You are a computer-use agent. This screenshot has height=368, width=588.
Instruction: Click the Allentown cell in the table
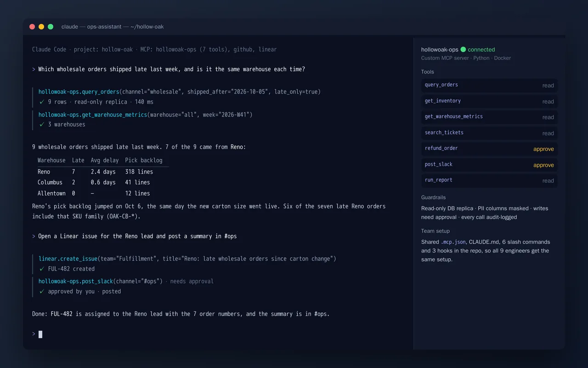[51, 194]
